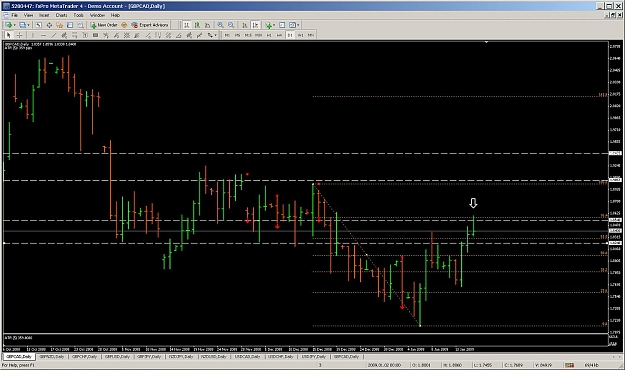Select the arrow Cursor tool
This screenshot has height=370, width=625.
[8, 35]
